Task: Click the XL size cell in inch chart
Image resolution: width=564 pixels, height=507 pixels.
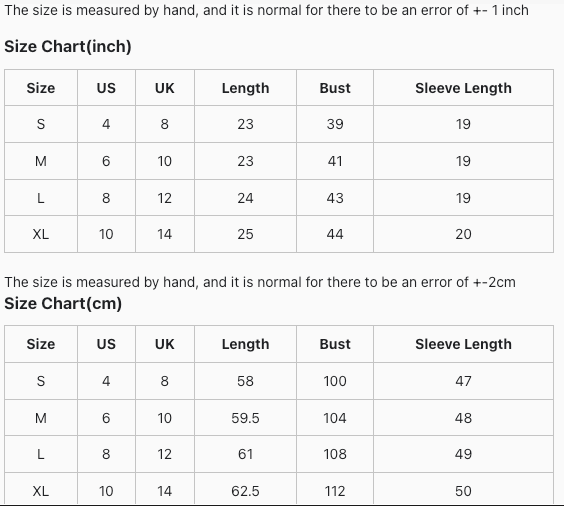Action: coord(41,234)
